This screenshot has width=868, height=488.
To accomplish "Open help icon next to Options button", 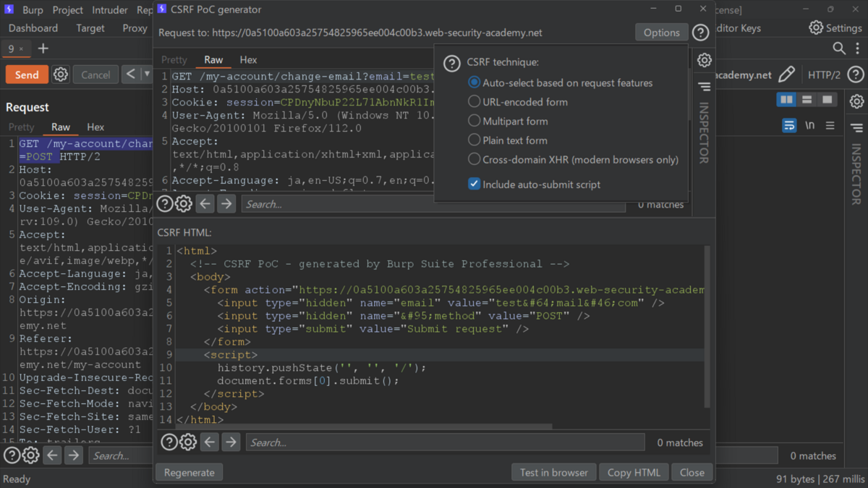I will coord(700,33).
